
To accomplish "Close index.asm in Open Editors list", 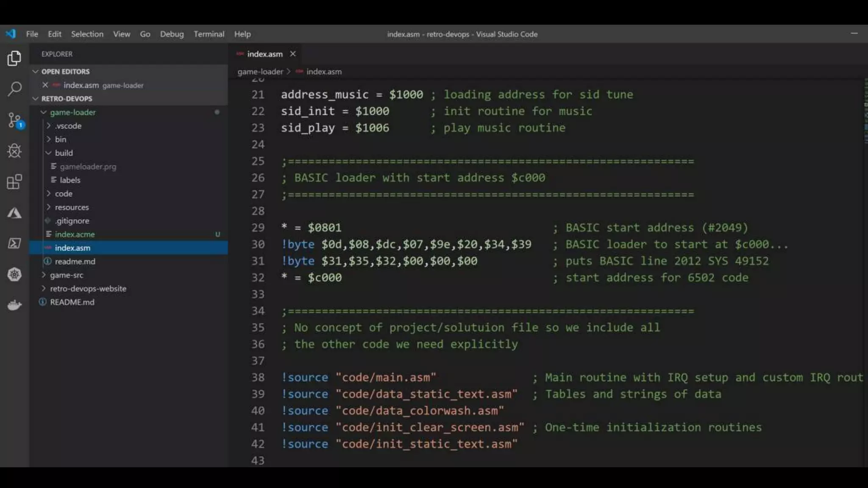I will tap(45, 85).
